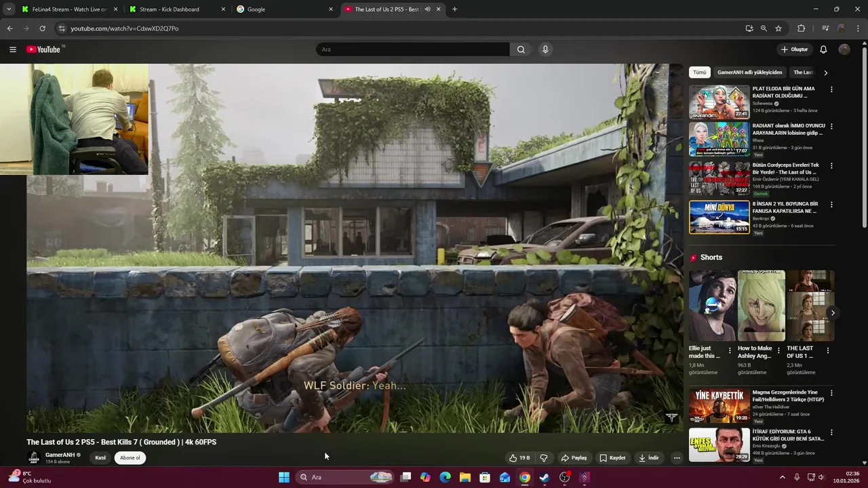Viewport: 868px width, 488px height.
Task: Open options for 8 İNSAN 2 YIL video
Action: [x=831, y=205]
